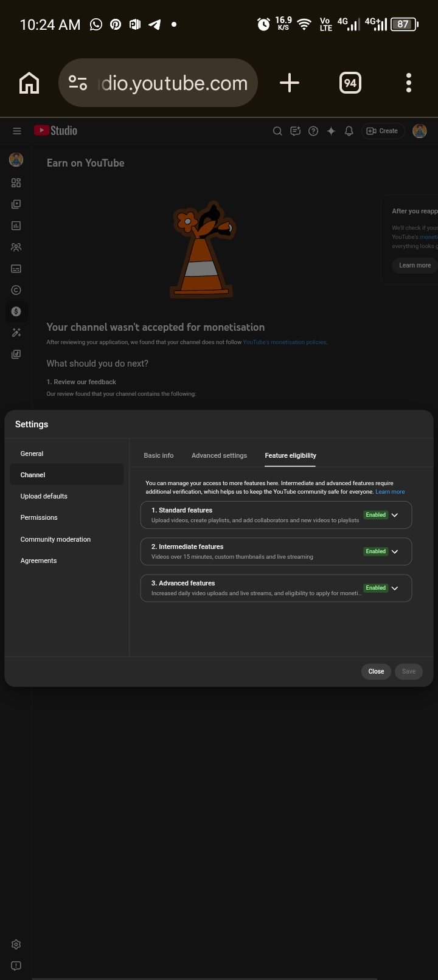Open account avatar in Studio header
Viewport: 438px width, 980px height.
point(420,131)
